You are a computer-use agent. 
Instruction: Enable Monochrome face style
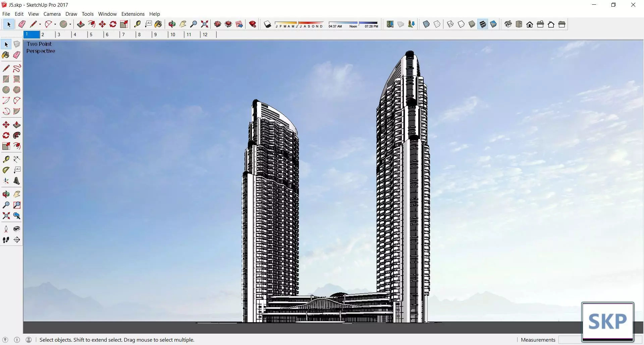[x=493, y=24]
